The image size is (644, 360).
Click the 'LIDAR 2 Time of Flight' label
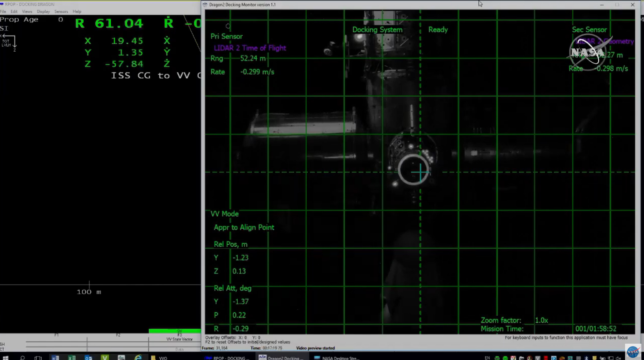tap(250, 48)
